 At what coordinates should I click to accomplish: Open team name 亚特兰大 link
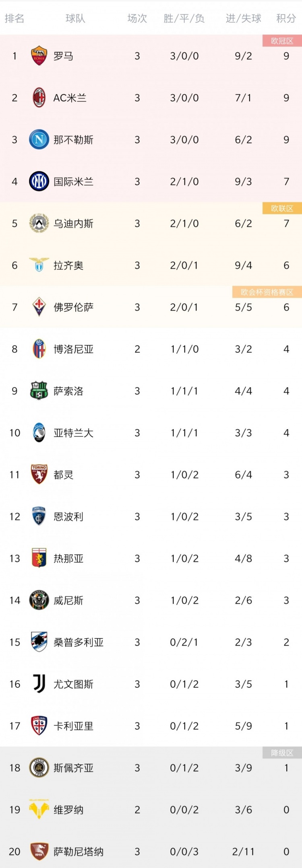coord(74,433)
